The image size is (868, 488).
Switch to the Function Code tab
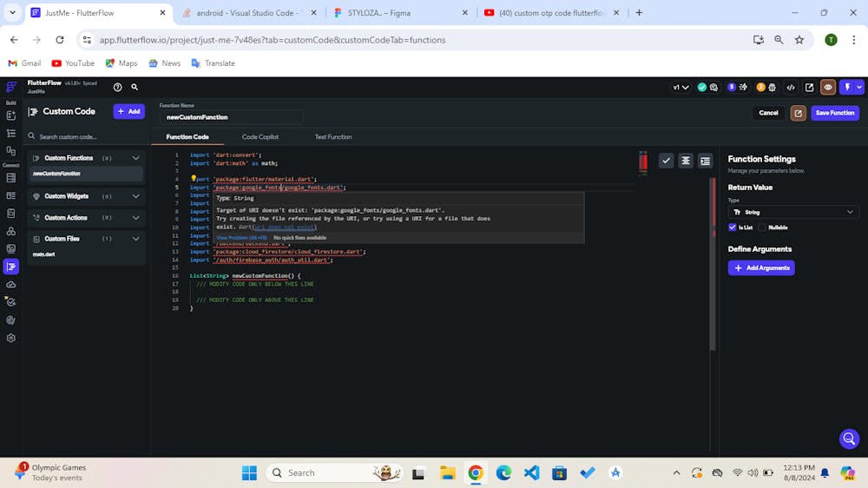187,137
